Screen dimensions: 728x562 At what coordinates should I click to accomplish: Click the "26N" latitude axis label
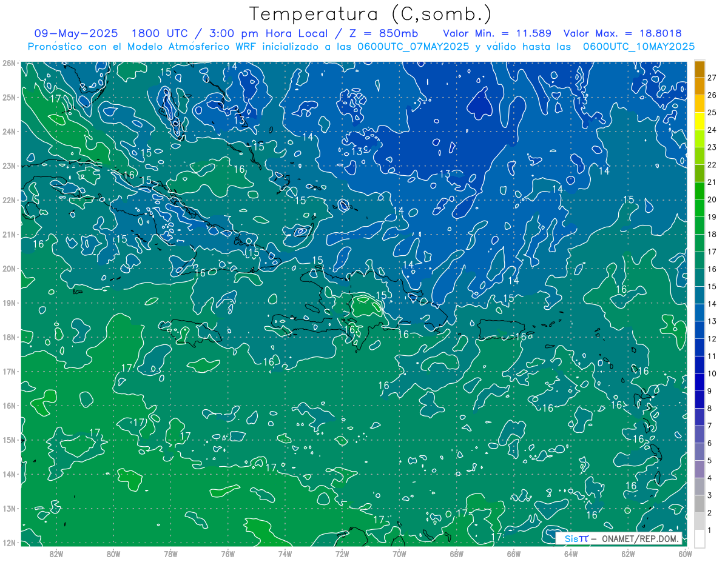(x=9, y=63)
